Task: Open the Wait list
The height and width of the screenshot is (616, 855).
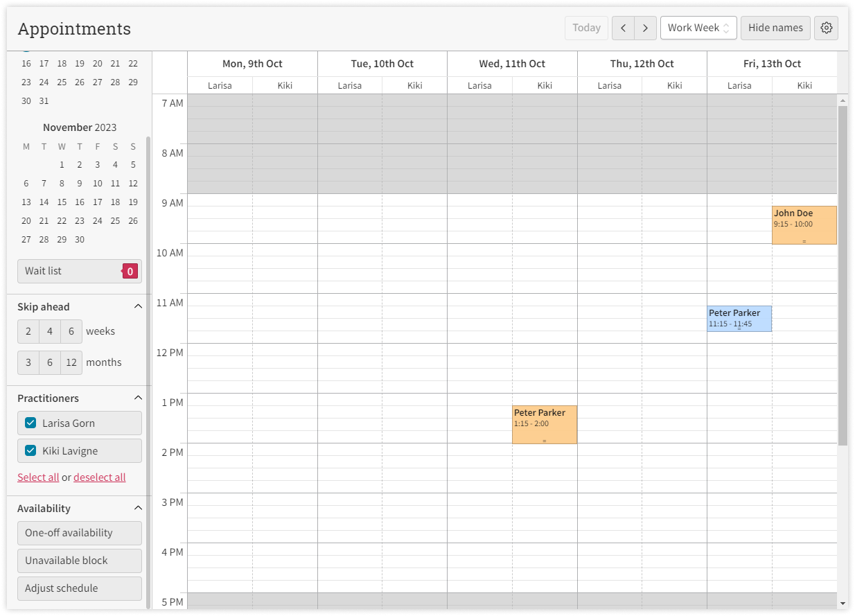Action: (80, 271)
